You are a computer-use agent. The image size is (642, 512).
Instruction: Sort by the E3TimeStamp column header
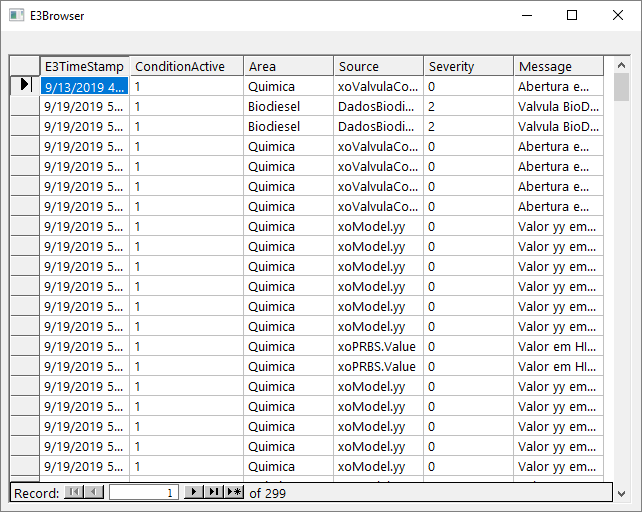84,66
